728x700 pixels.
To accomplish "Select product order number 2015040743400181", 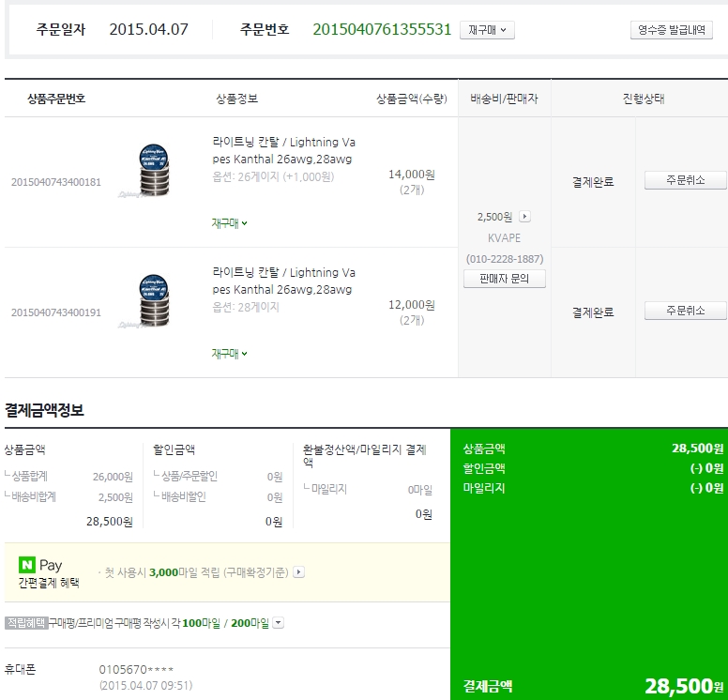I will (56, 182).
